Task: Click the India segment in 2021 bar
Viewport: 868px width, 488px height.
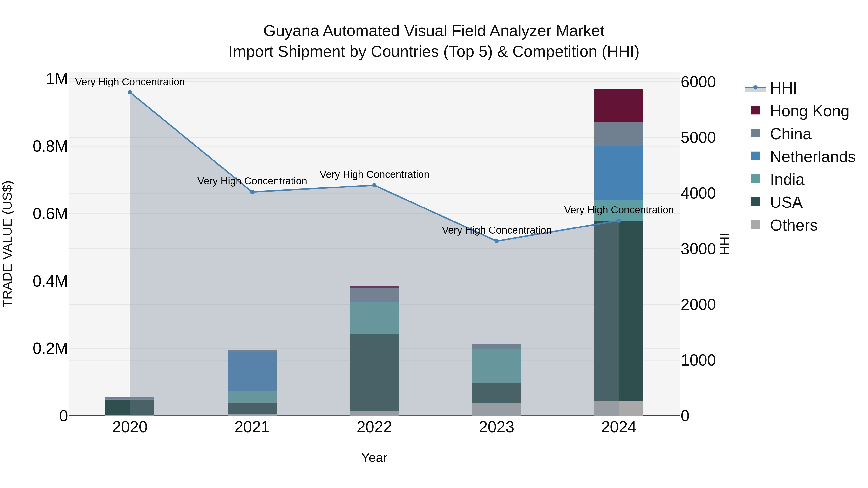Action: 252,397
